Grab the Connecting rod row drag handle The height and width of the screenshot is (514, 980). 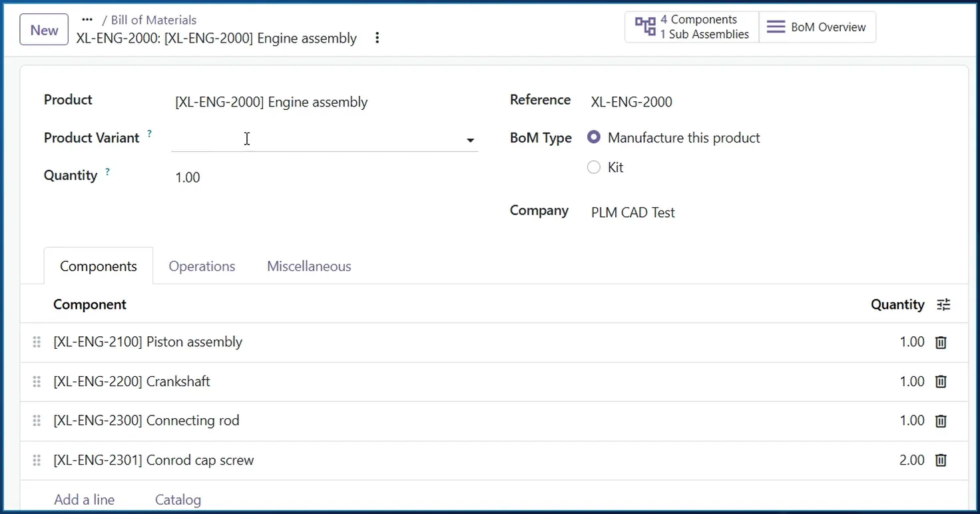tap(37, 421)
